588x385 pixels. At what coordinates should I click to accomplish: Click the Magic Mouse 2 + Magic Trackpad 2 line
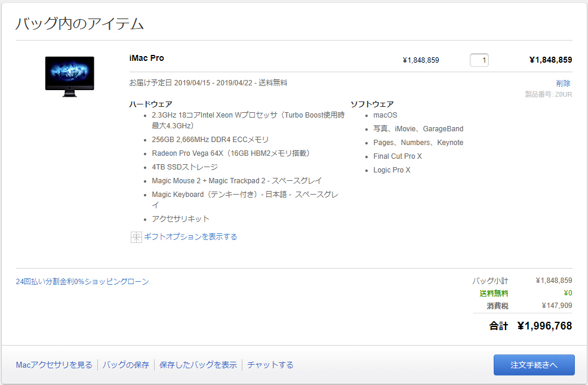(236, 181)
